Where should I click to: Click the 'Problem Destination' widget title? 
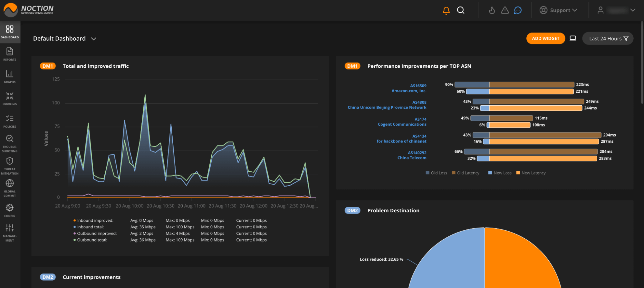click(393, 210)
